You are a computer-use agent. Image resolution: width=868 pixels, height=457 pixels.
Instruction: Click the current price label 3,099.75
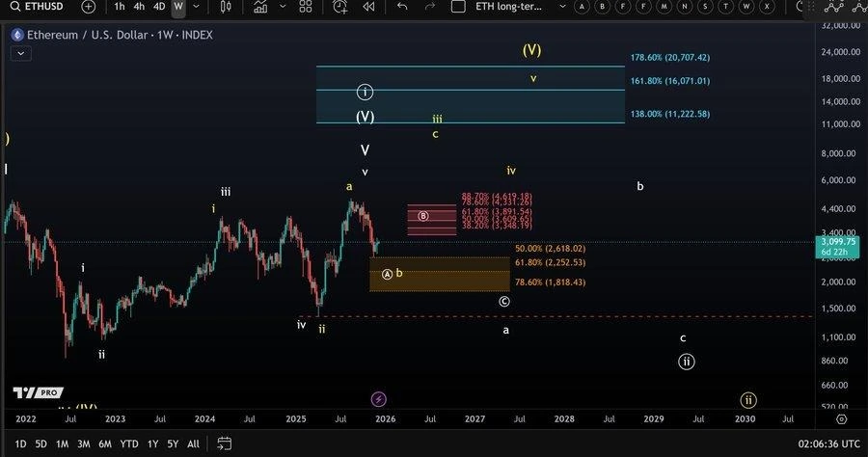838,247
